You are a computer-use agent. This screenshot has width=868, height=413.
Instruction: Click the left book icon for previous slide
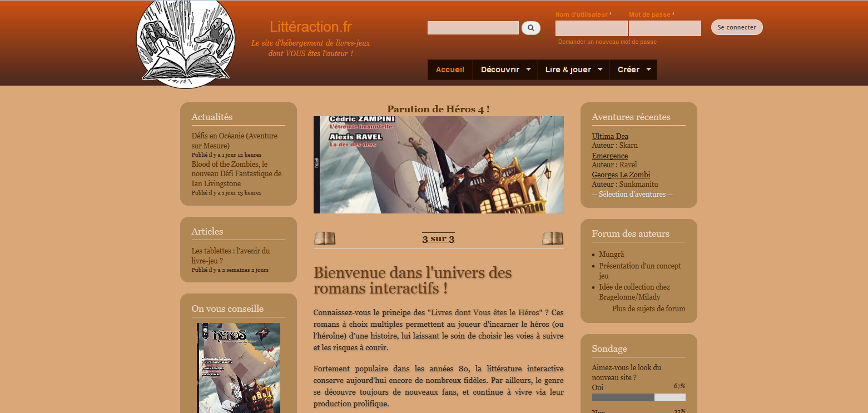(325, 238)
